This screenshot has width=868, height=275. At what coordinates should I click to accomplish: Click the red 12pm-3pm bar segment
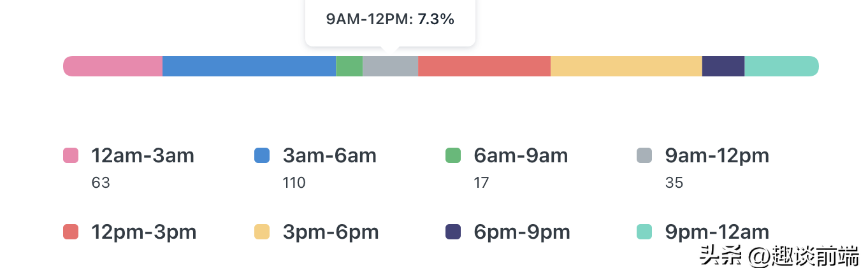(484, 66)
